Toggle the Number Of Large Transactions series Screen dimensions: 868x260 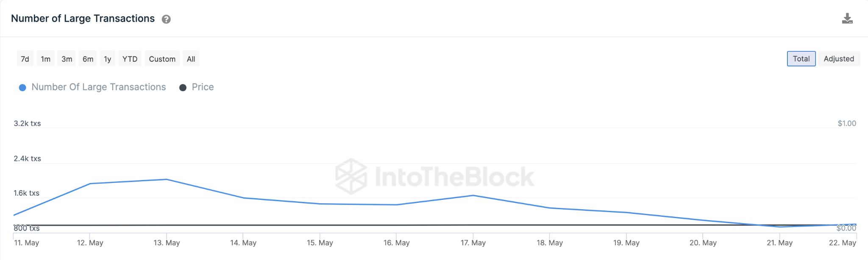click(98, 87)
